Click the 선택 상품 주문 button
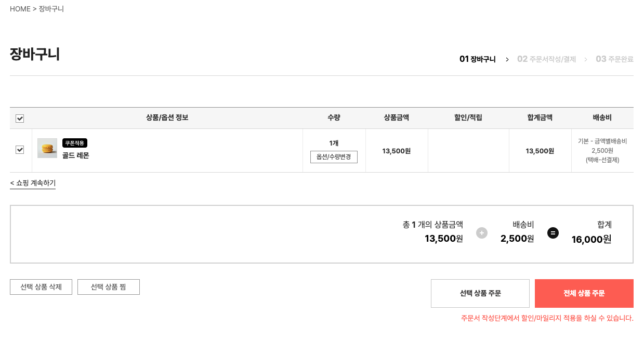The height and width of the screenshot is (340, 644). coord(480,293)
